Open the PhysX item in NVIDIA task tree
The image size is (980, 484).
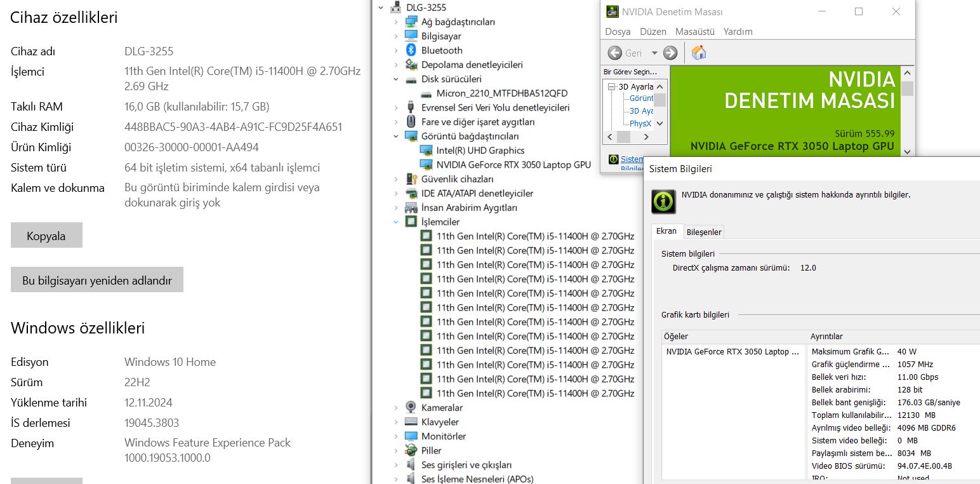click(x=640, y=124)
